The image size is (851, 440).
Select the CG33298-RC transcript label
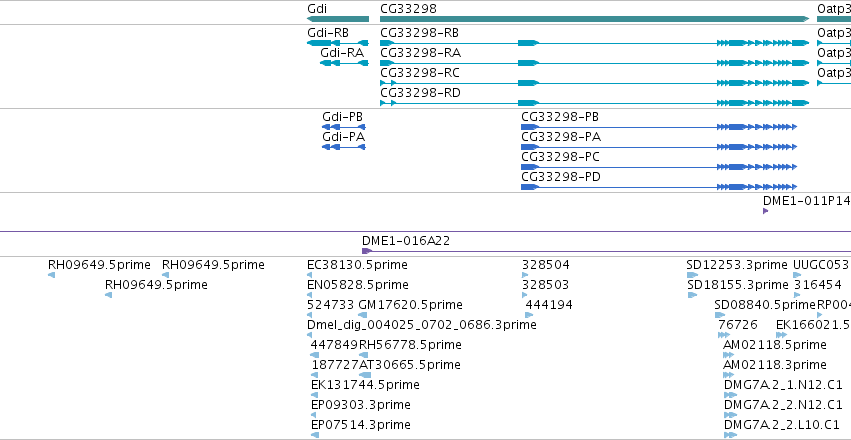(420, 73)
